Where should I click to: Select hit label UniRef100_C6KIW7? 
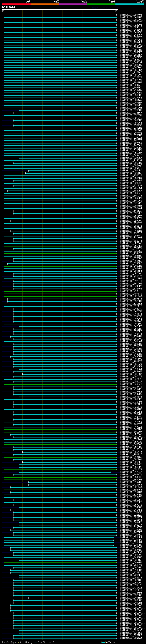point(131,216)
